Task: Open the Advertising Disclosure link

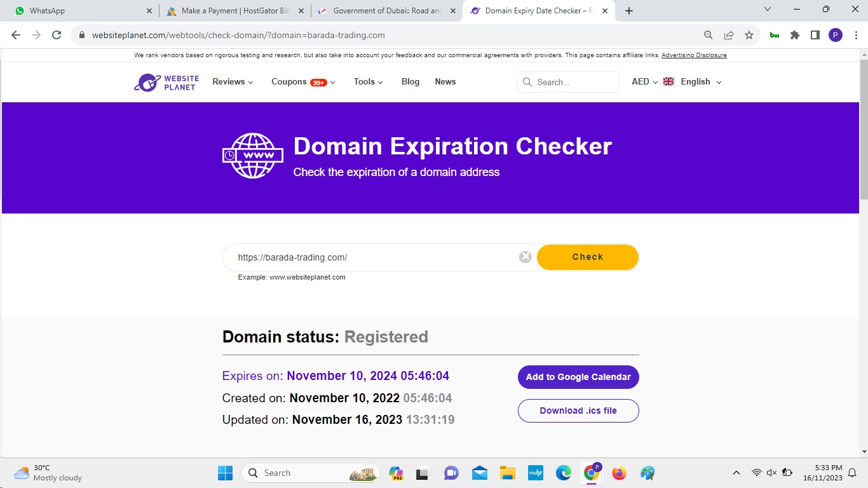Action: coord(694,55)
